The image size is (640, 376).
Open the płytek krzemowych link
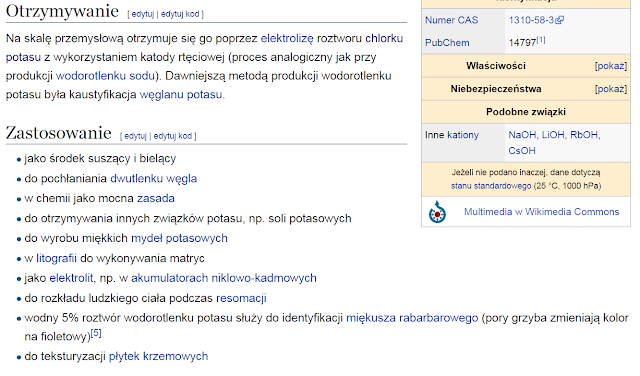click(158, 356)
